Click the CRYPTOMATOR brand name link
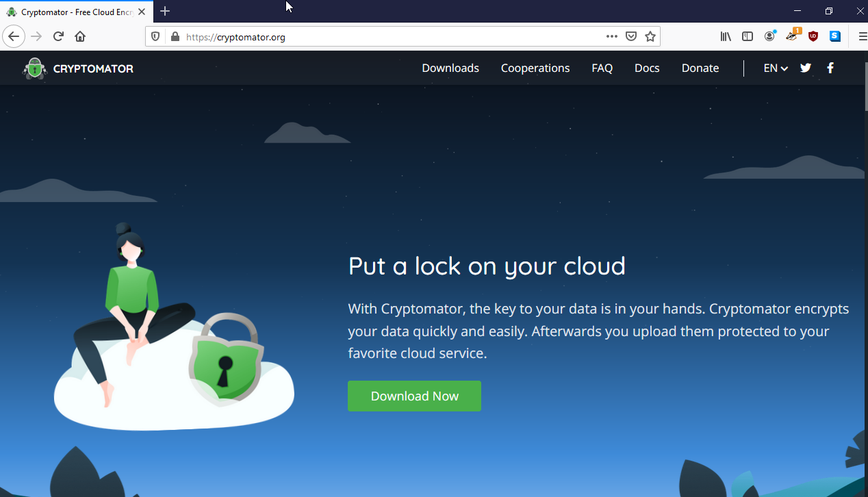868x497 pixels. (x=93, y=68)
